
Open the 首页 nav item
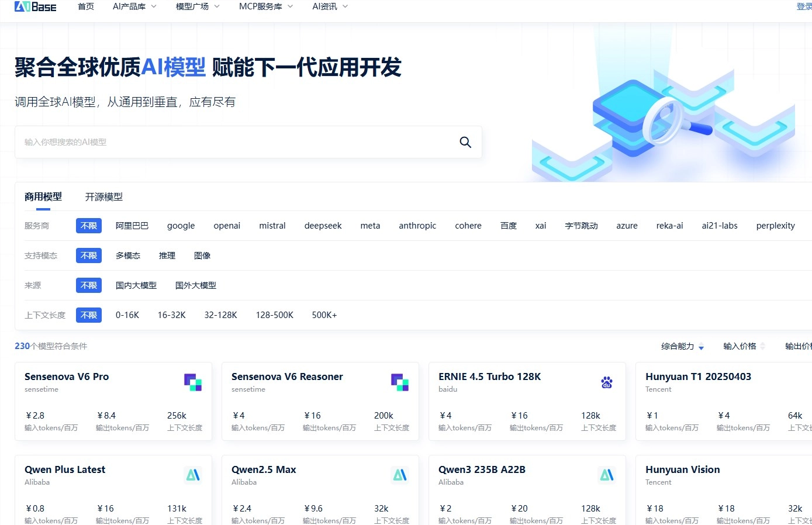(86, 6)
